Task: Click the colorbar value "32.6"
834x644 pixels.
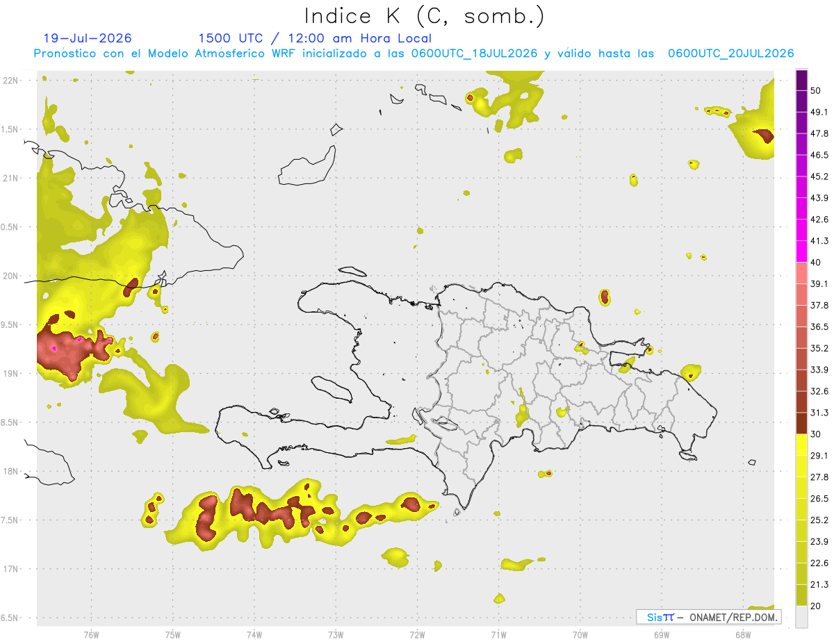Action: click(819, 391)
